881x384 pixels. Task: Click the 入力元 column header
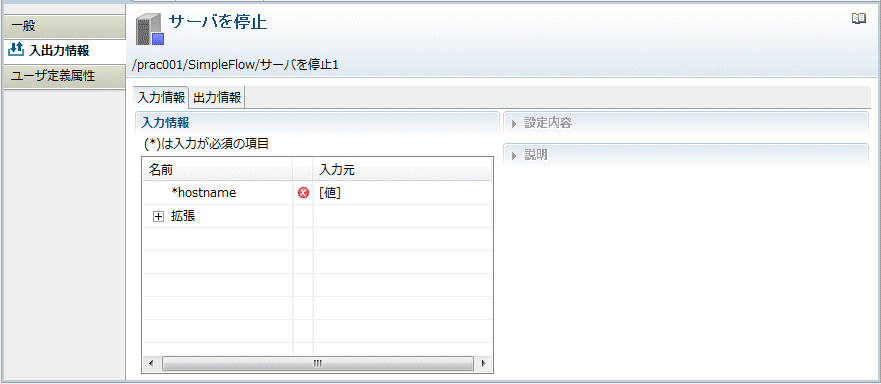pyautogui.click(x=402, y=169)
